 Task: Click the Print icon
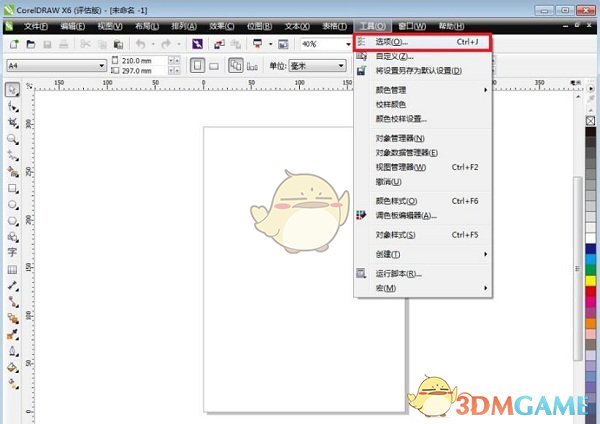[64, 44]
